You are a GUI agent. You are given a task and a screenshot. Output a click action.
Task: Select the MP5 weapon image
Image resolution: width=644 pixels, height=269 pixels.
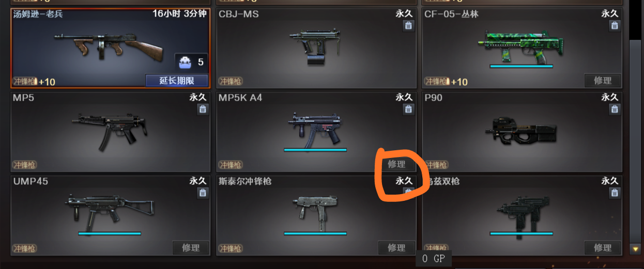[x=110, y=130]
